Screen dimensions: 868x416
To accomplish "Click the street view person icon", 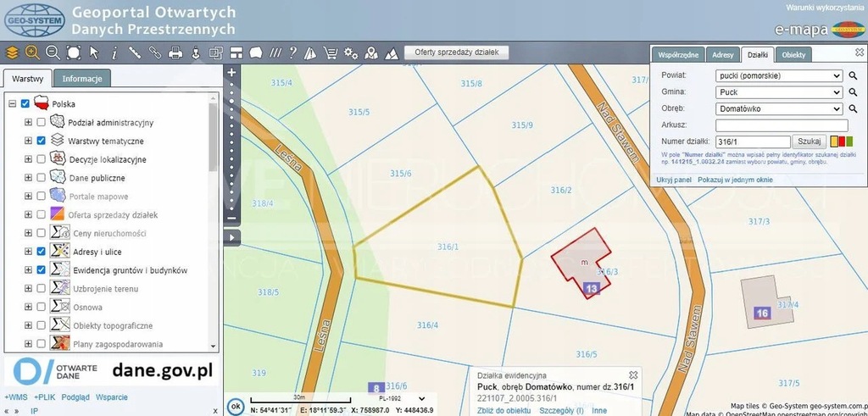I will tap(196, 53).
